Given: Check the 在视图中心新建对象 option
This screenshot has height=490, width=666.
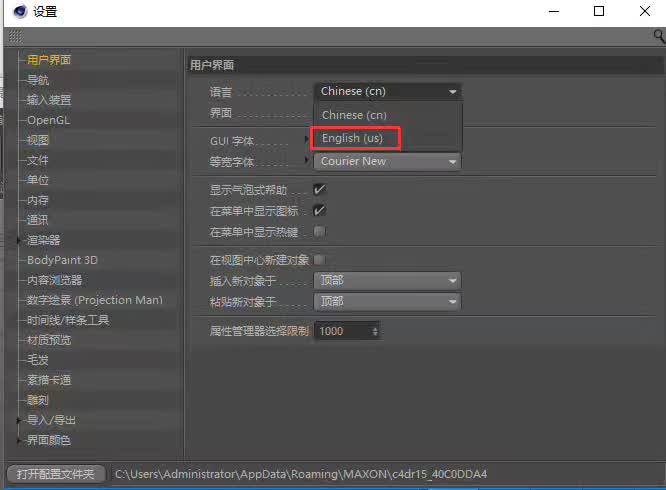Looking at the screenshot, I should (320, 260).
